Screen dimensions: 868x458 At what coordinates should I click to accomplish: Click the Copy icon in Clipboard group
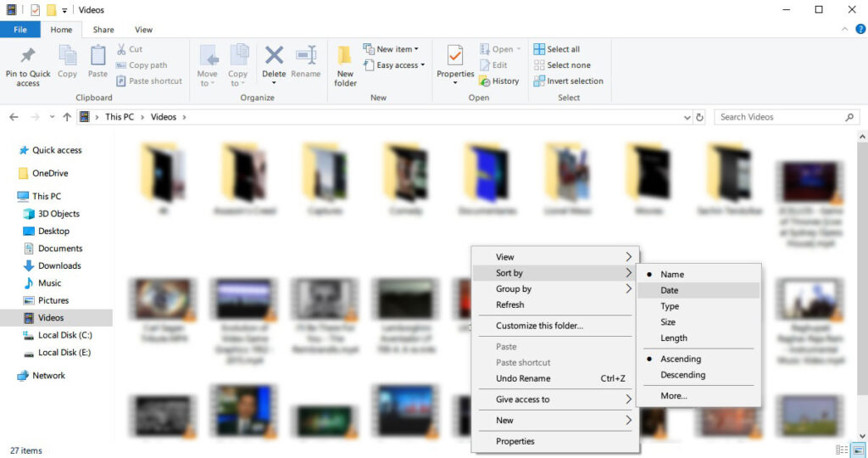coord(68,55)
